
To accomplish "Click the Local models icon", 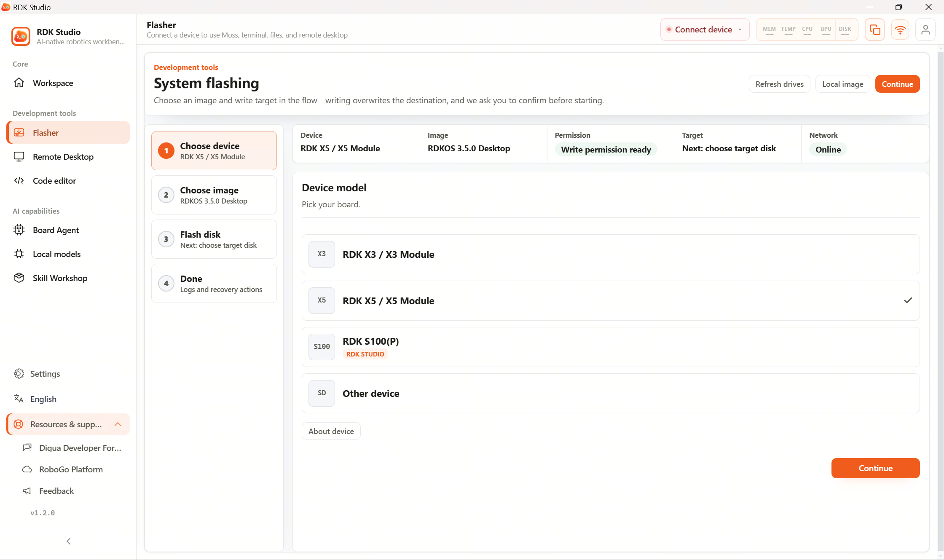I will point(19,254).
